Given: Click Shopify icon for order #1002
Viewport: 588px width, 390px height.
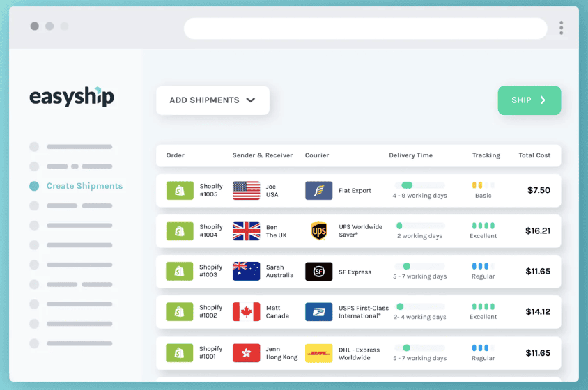Looking at the screenshot, I should coord(180,311).
